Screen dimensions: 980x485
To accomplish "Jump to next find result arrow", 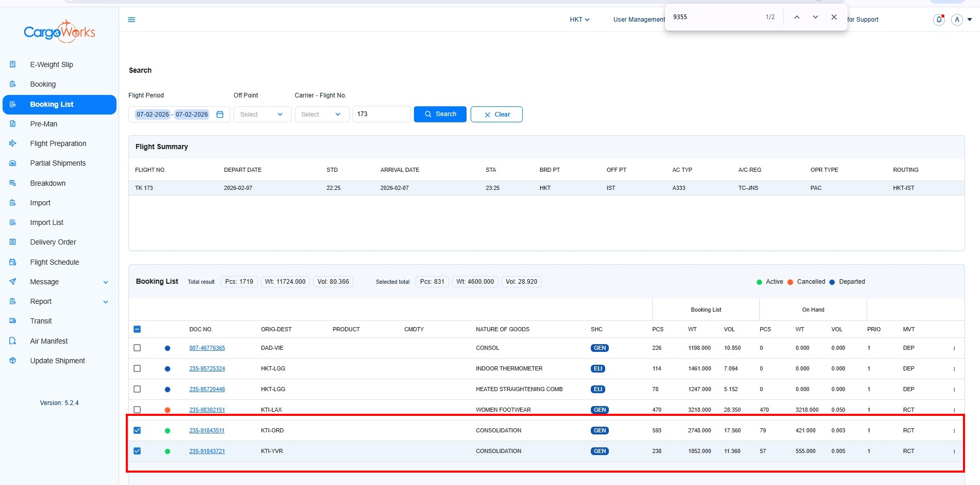I will [x=815, y=17].
